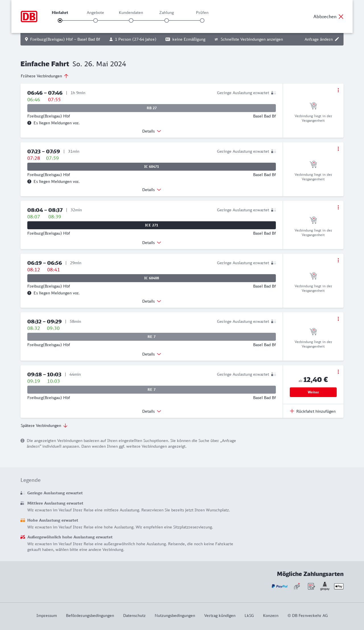The width and height of the screenshot is (364, 630).
Task: Expand Details for the 09:18 RE 7 connection
Action: tap(152, 411)
